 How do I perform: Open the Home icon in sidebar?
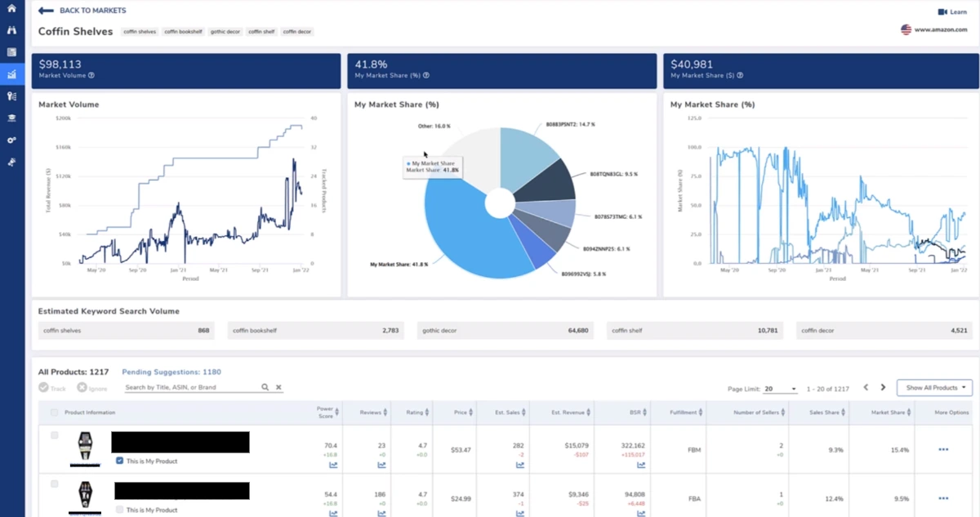[x=11, y=8]
